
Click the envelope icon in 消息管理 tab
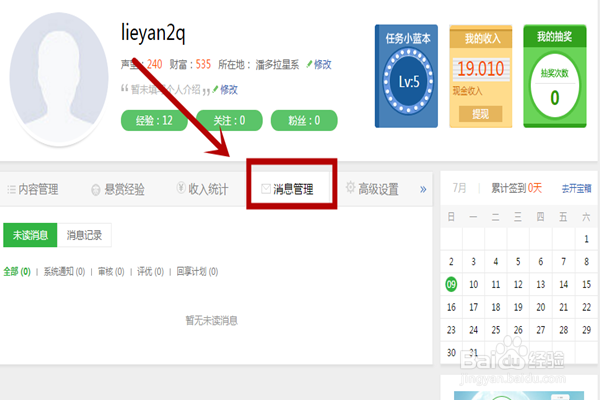click(266, 189)
